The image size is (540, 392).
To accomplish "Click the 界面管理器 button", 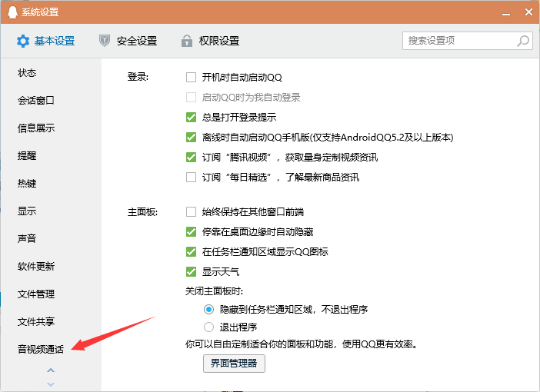I will click(234, 364).
